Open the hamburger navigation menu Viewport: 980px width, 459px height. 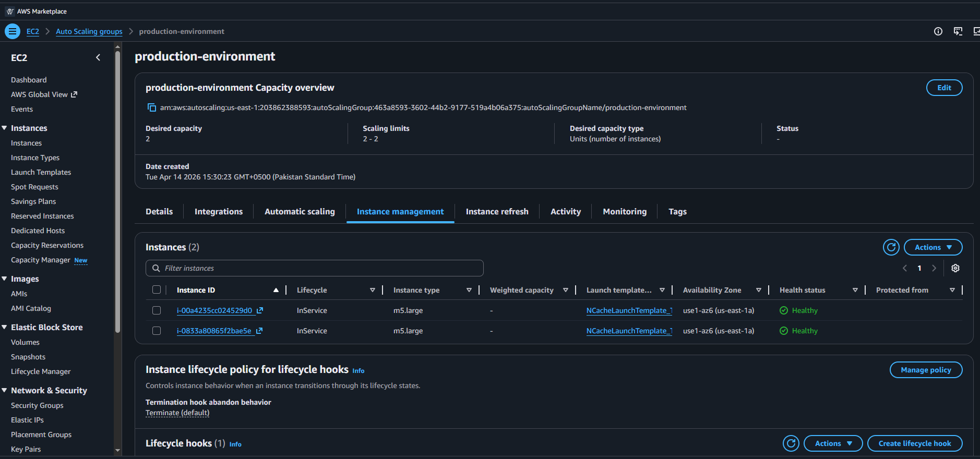[13, 31]
